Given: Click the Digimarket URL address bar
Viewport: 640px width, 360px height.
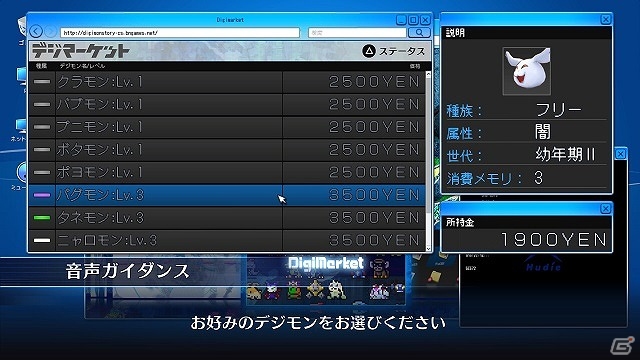Looking at the screenshot, I should [180, 33].
